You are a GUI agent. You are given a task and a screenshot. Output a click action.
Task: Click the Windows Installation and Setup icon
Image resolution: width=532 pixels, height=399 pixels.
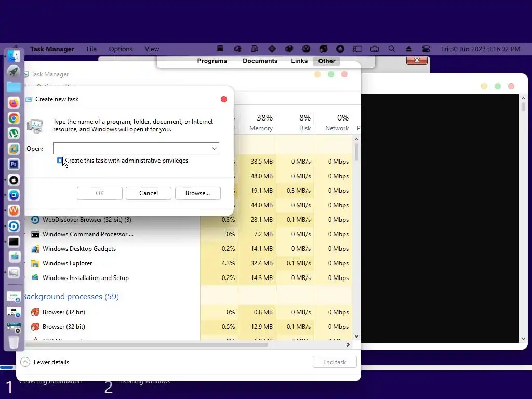click(35, 278)
